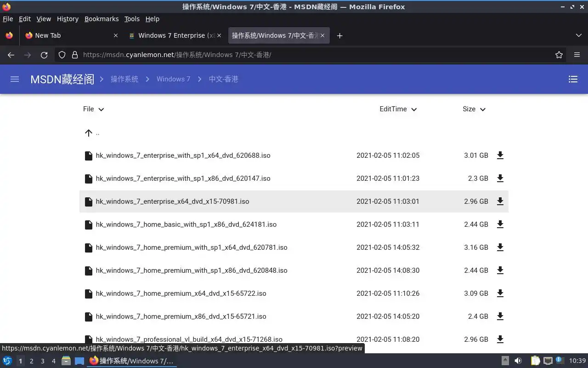
Task: Go to the MSDN藏经阁 home link
Action: click(62, 79)
